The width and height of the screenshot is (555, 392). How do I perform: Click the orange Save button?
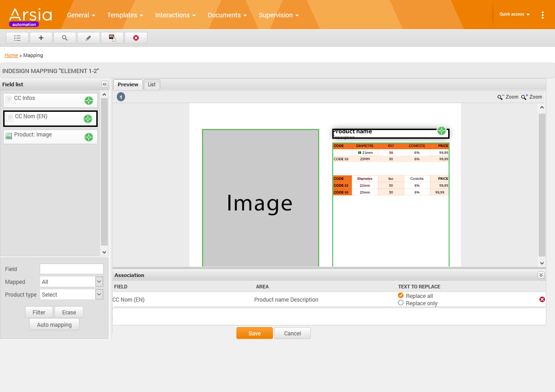coord(254,333)
